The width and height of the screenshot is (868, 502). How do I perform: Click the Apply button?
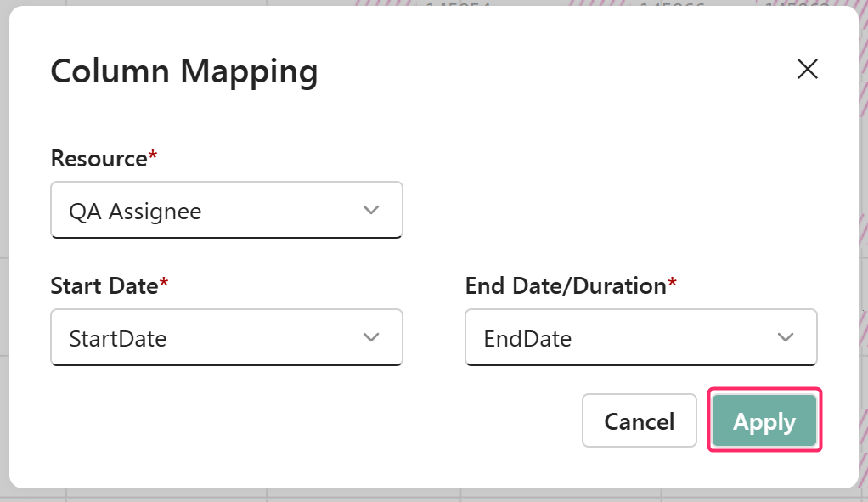[764, 421]
